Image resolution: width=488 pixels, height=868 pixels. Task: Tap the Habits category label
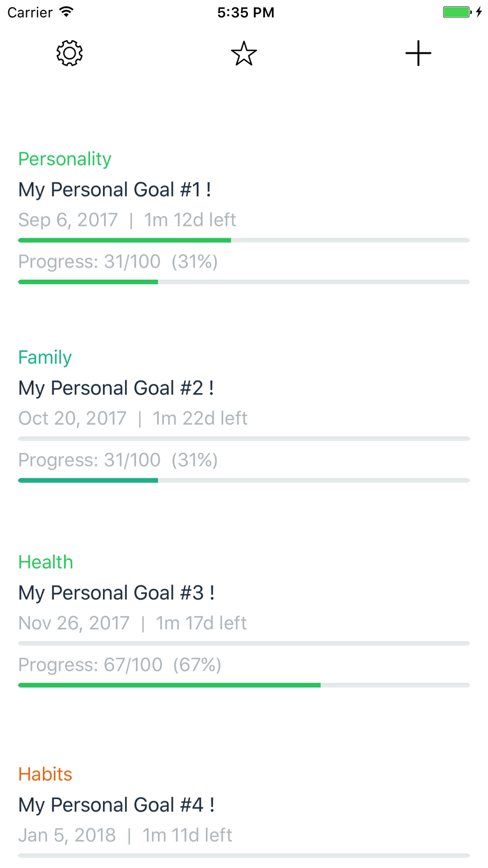pyautogui.click(x=45, y=774)
